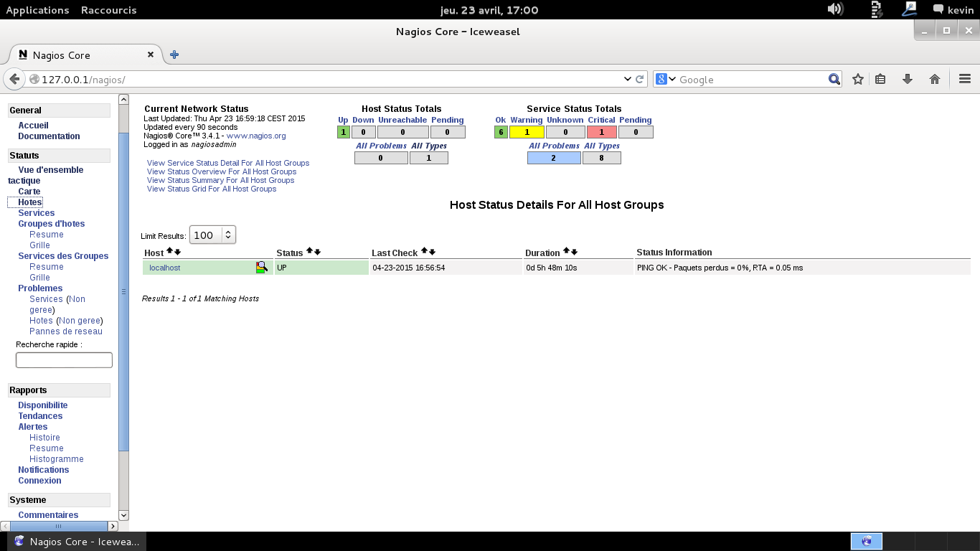This screenshot has height=551, width=980.
Task: Open Carte in the sidebar
Action: (x=29, y=192)
